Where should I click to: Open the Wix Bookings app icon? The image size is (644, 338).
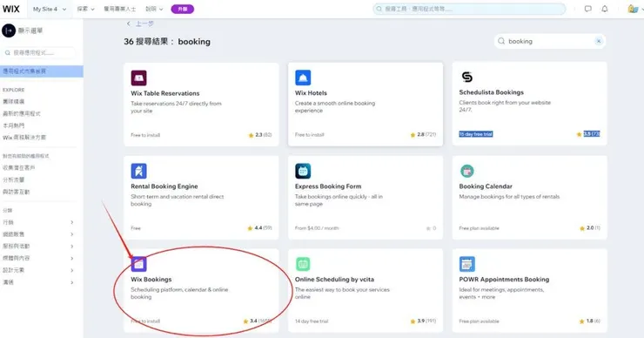(x=139, y=264)
